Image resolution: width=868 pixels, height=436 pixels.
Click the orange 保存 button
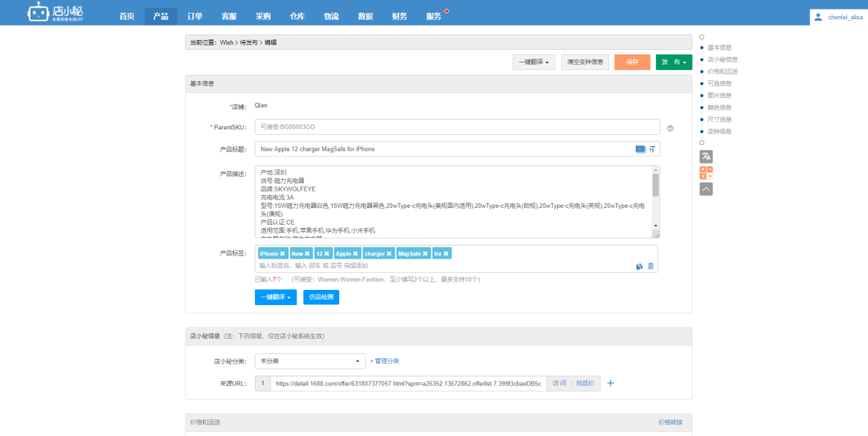pyautogui.click(x=633, y=63)
